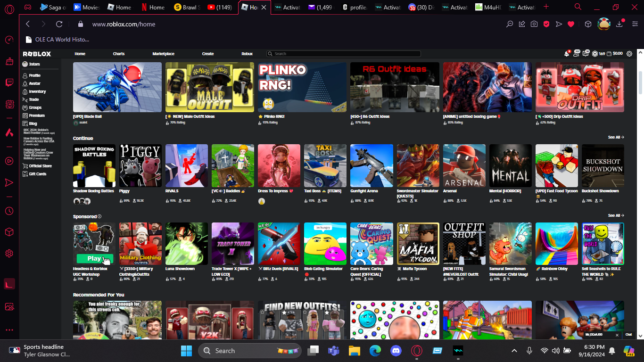Screen dimensions: 644x362
Task: Open the Chat button at bottom right
Action: click(x=628, y=334)
